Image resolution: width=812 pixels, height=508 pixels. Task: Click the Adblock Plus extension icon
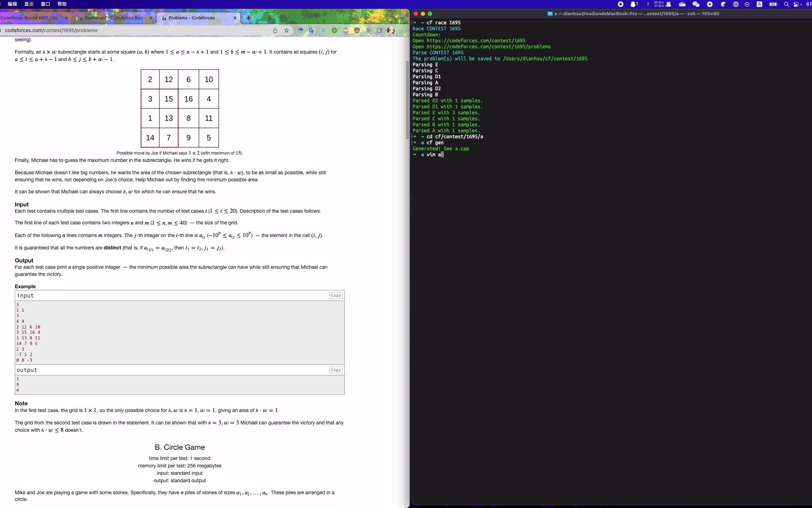tap(346, 30)
